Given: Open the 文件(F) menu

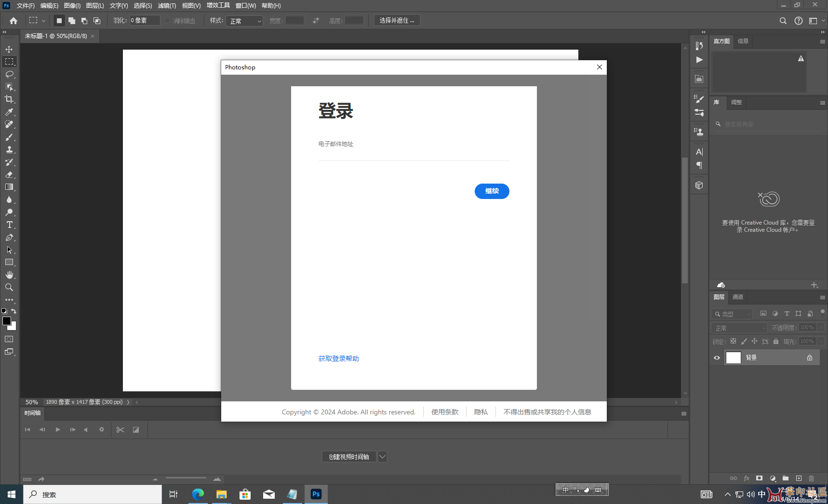Looking at the screenshot, I should pos(26,6).
